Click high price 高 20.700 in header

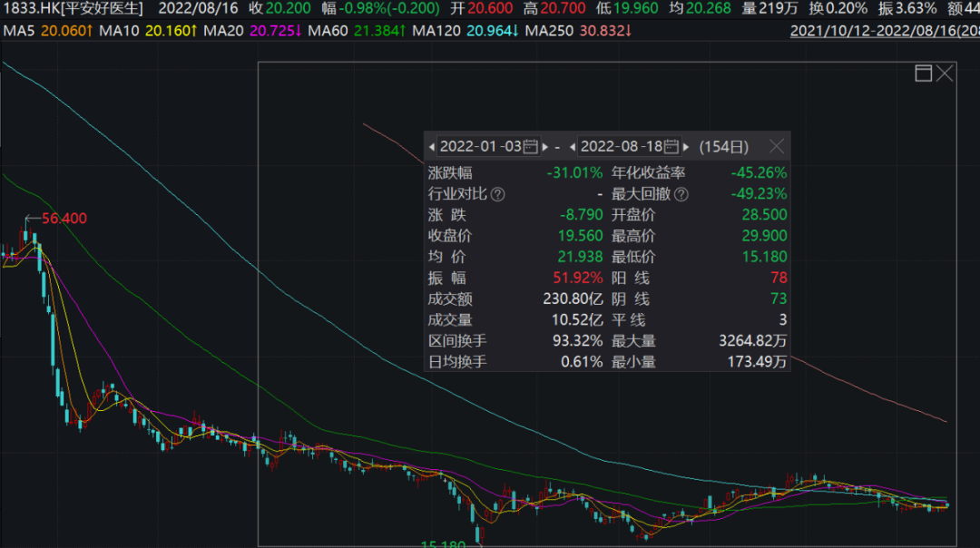tap(554, 8)
